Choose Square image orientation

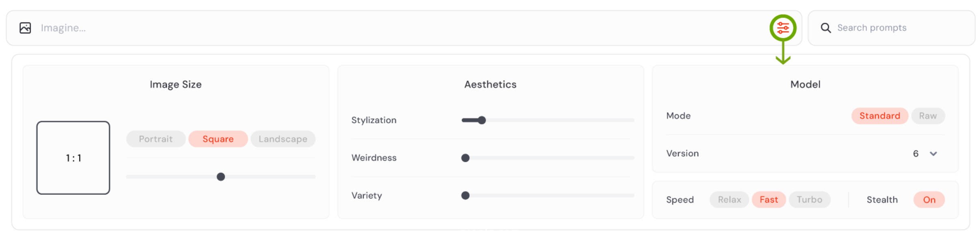coord(218,139)
